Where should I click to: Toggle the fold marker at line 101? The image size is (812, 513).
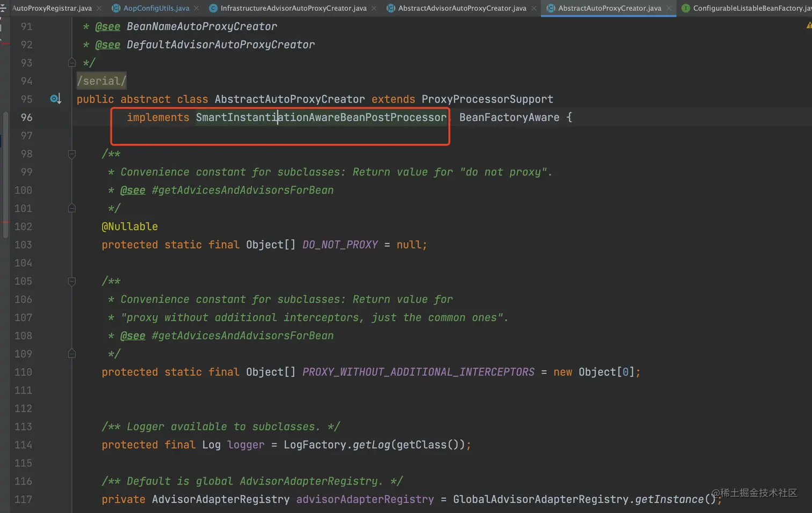(72, 208)
